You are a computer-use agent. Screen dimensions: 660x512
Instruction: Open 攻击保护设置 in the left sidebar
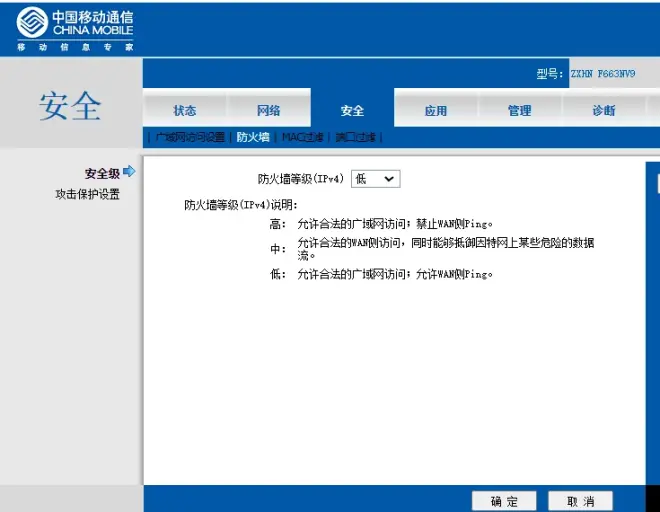click(87, 194)
